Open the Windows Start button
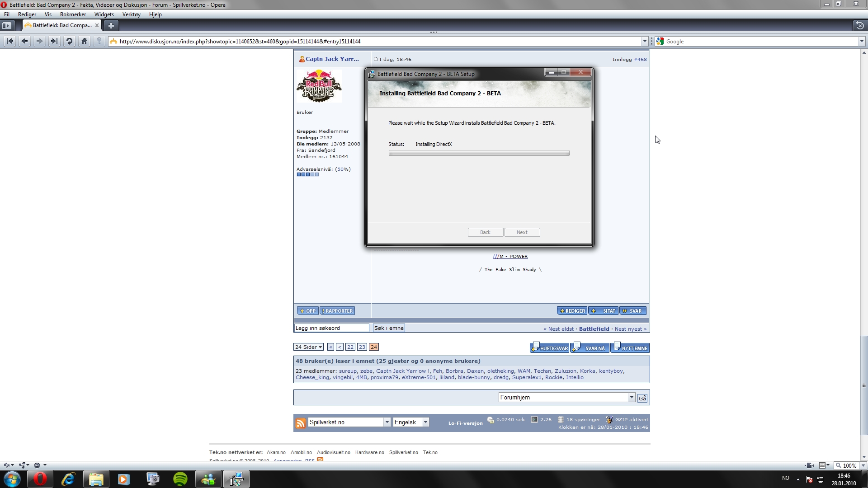Image resolution: width=868 pixels, height=488 pixels. (x=12, y=479)
